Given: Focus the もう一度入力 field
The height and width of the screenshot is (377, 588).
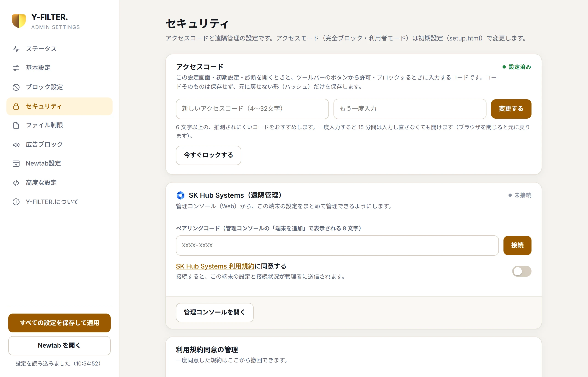Looking at the screenshot, I should coord(410,109).
